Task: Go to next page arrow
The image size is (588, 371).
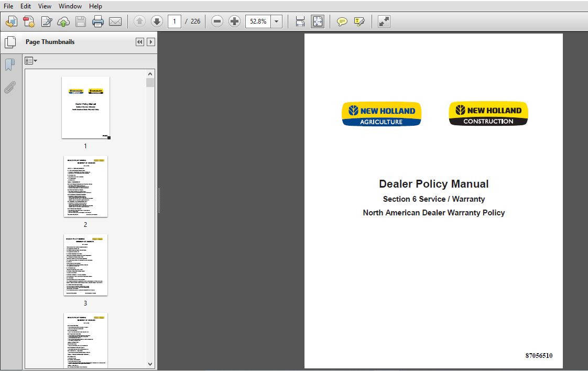Action: 157,21
